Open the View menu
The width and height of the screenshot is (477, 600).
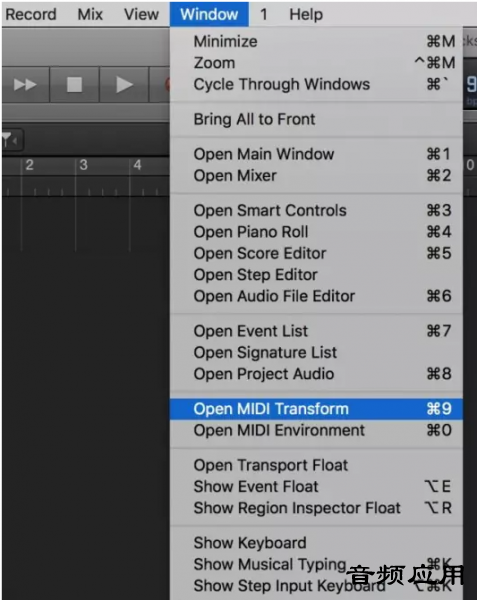(x=141, y=15)
